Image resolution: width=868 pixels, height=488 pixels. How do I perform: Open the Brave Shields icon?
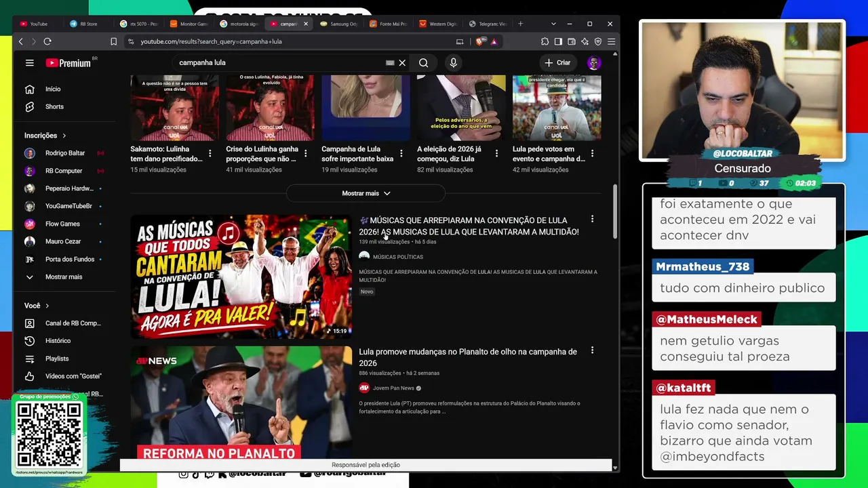480,41
